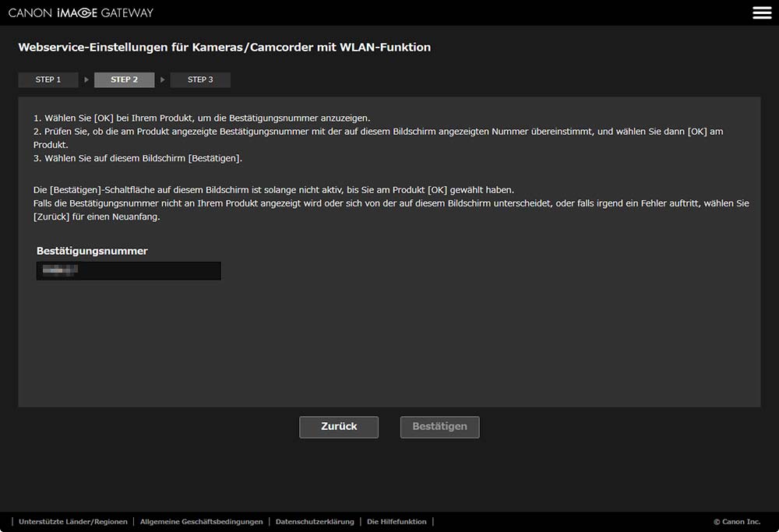
Task: Open Die Hilfefunktion footer link
Action: (x=397, y=522)
